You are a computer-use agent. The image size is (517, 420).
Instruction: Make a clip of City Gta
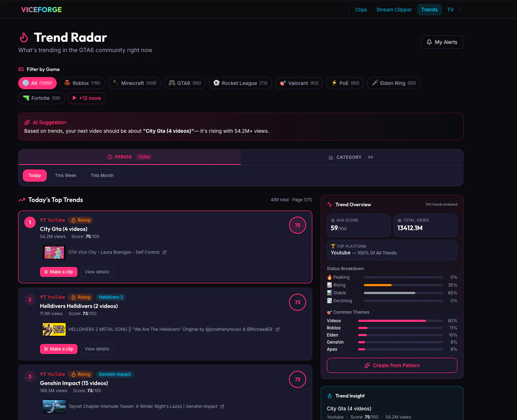(x=59, y=272)
